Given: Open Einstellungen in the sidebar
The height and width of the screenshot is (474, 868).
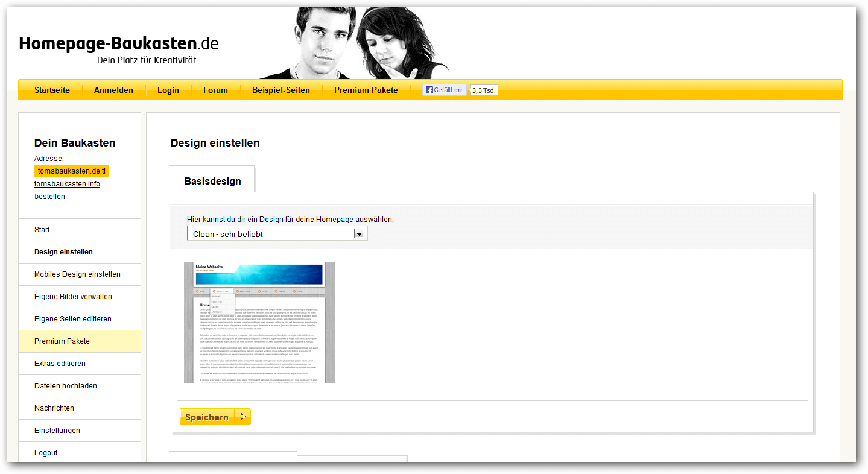Looking at the screenshot, I should pyautogui.click(x=80, y=431).
